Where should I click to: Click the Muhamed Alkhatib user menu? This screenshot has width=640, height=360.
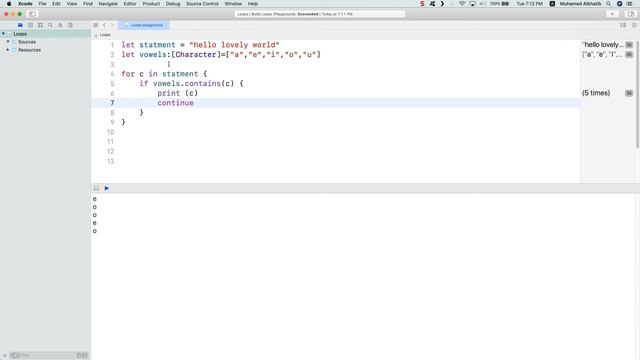click(580, 4)
